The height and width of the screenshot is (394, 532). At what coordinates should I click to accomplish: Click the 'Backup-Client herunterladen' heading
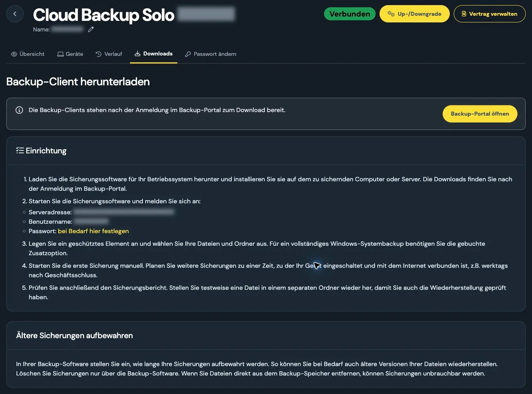[x=78, y=82]
